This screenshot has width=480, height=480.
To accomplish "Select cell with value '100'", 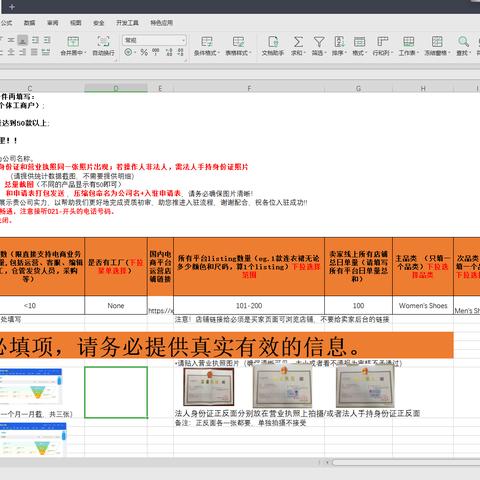I will [358, 305].
